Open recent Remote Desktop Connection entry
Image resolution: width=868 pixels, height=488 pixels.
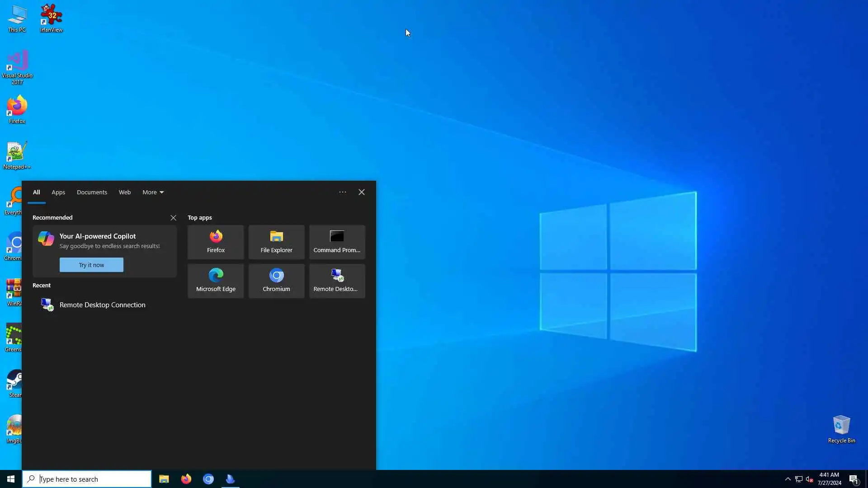pos(102,305)
